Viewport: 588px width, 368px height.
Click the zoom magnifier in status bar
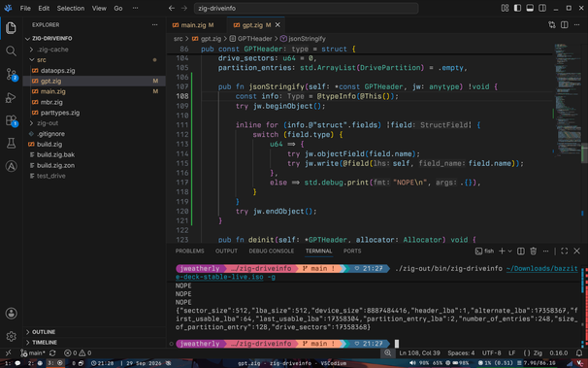(387, 353)
